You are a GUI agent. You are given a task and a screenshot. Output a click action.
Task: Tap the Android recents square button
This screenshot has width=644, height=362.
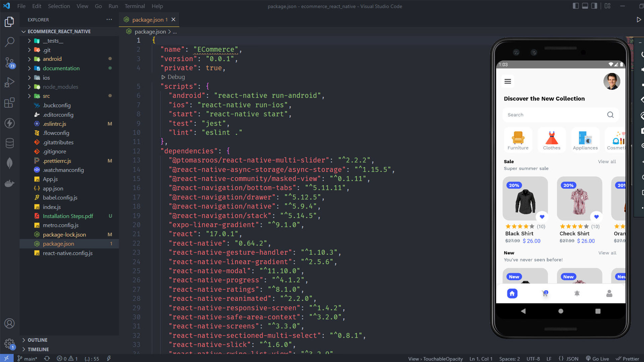[x=598, y=311]
